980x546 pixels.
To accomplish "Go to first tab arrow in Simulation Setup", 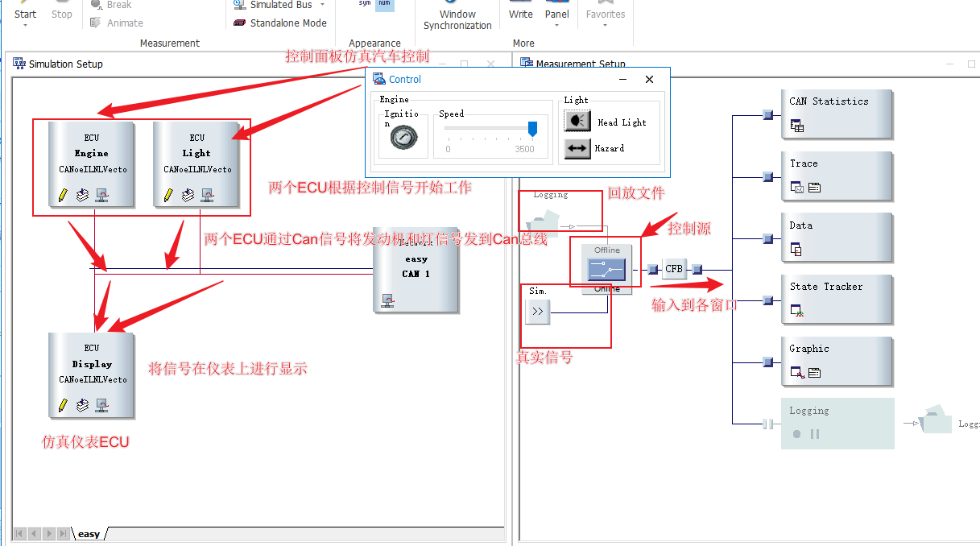I will tap(19, 534).
